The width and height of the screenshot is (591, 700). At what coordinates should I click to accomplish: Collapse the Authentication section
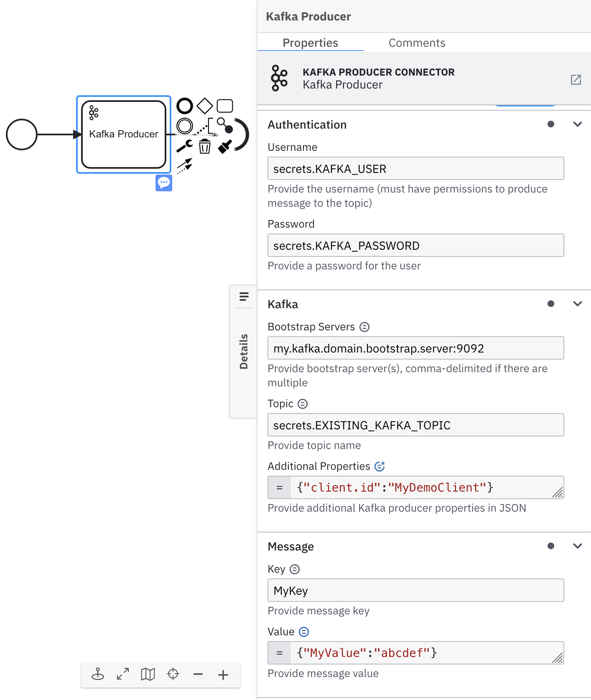pyautogui.click(x=578, y=124)
